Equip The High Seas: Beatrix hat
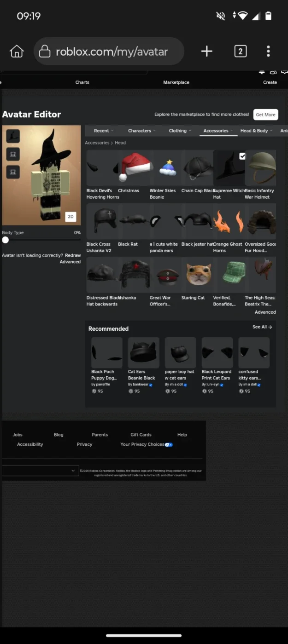288x644 pixels. click(260, 275)
